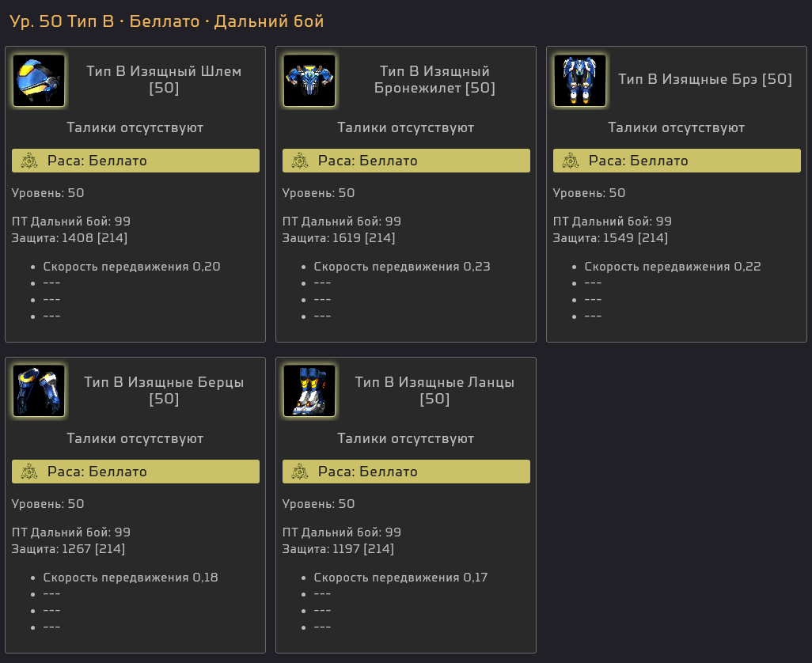The height and width of the screenshot is (663, 812).
Task: Click Раса: Беллато bar in Бронежилет card
Action: click(x=406, y=161)
